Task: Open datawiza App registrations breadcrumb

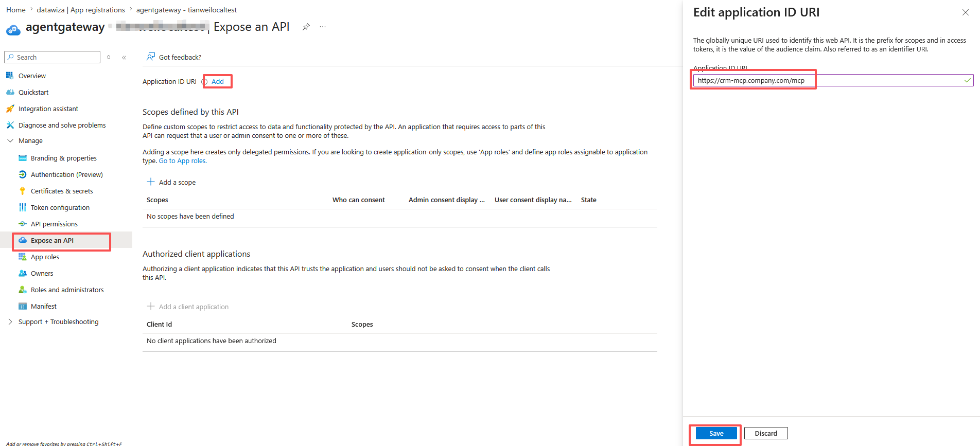Action: pos(81,10)
